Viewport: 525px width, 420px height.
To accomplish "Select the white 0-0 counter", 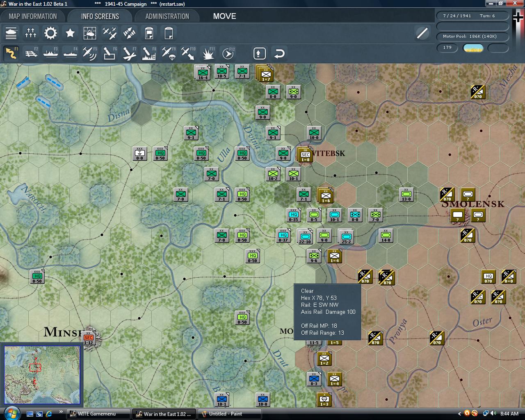I will (x=140, y=154).
